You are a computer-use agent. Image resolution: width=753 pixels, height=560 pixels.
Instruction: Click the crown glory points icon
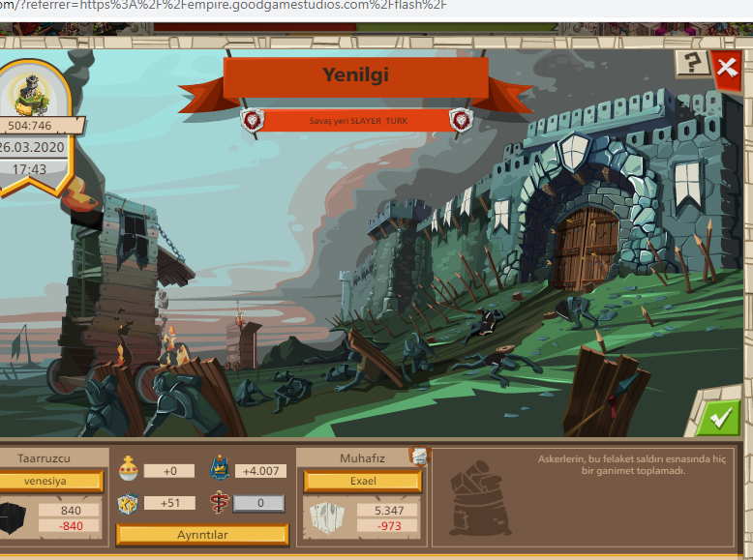coord(220,468)
